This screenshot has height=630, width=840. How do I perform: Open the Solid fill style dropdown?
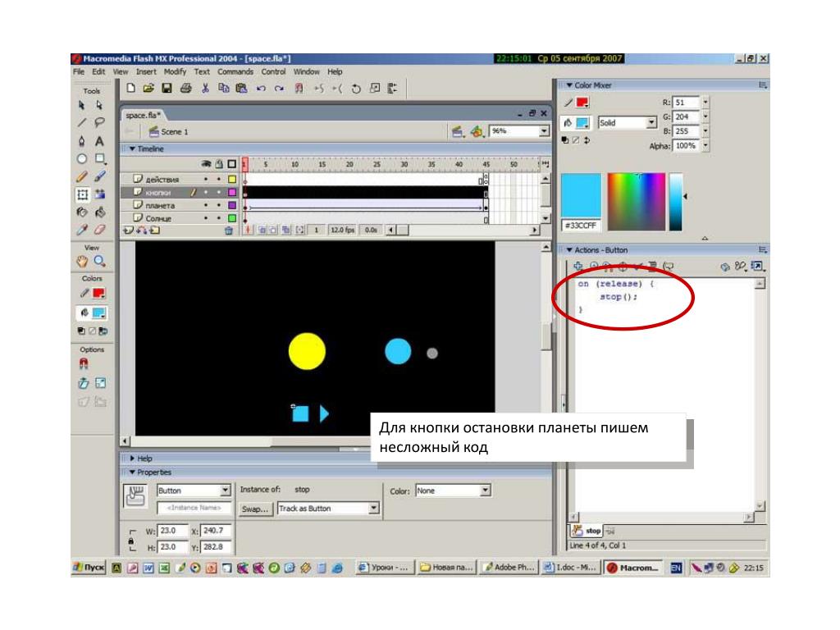[x=651, y=123]
